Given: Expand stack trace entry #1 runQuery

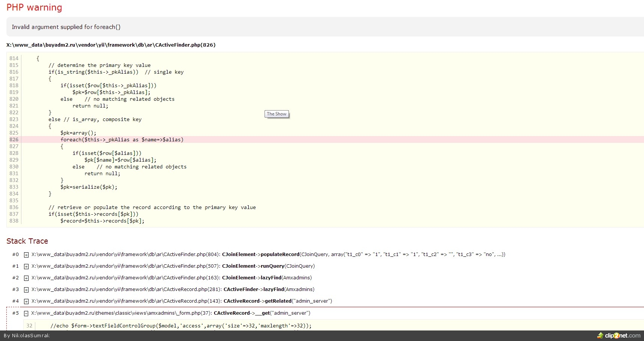Looking at the screenshot, I should point(26,267).
